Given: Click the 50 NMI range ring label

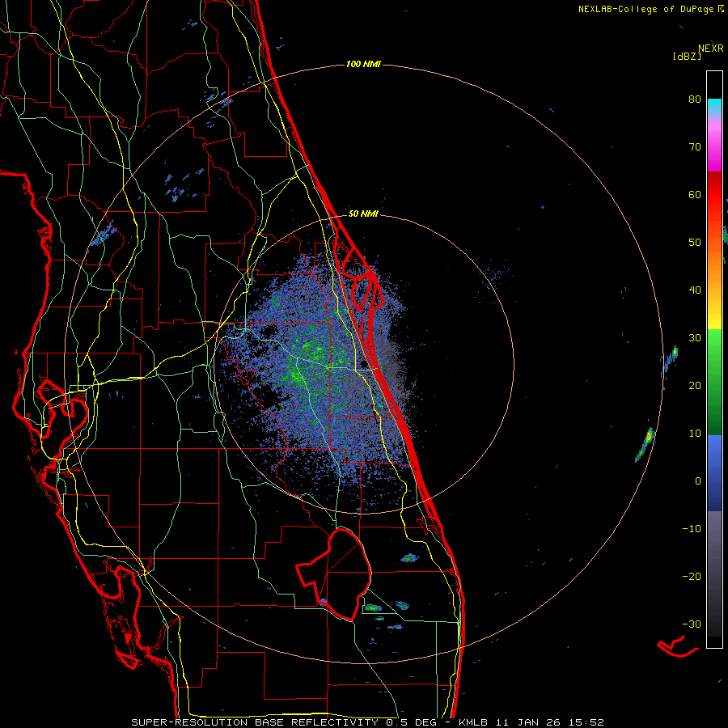Looking at the screenshot, I should pyautogui.click(x=363, y=214).
